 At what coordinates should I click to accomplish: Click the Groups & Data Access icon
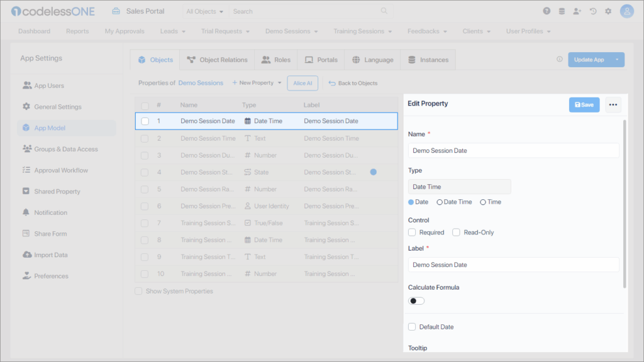(x=27, y=148)
